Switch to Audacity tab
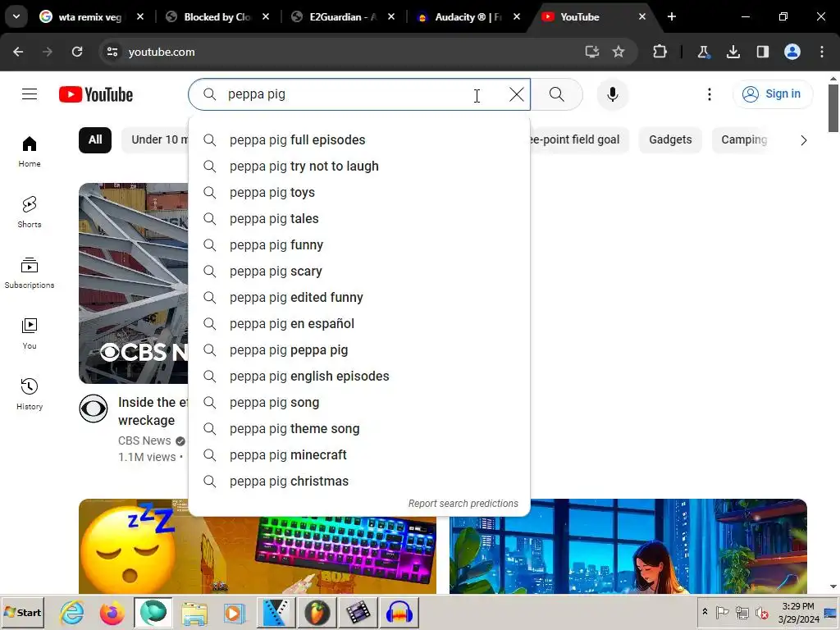The height and width of the screenshot is (630, 840). [x=468, y=17]
